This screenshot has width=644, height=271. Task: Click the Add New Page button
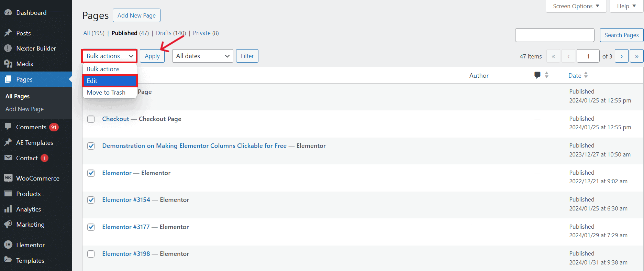[x=136, y=15]
